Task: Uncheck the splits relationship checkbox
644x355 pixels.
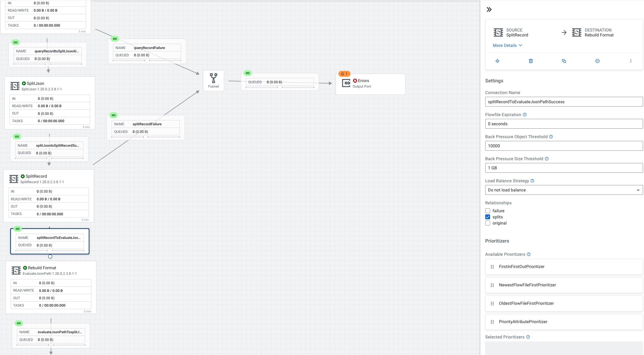Action: [x=488, y=217]
